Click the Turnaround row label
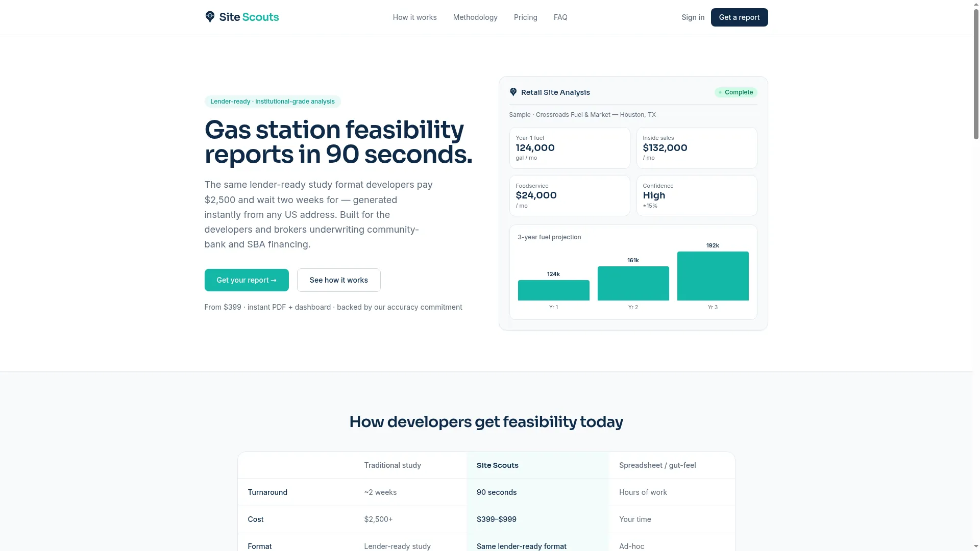Screen dimensions: 980x551 (x=267, y=492)
